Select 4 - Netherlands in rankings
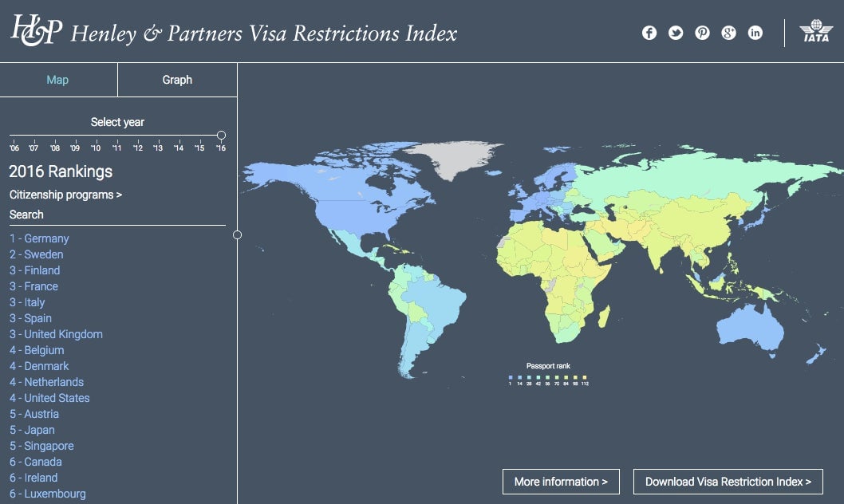The width and height of the screenshot is (844, 504). pyautogui.click(x=47, y=382)
